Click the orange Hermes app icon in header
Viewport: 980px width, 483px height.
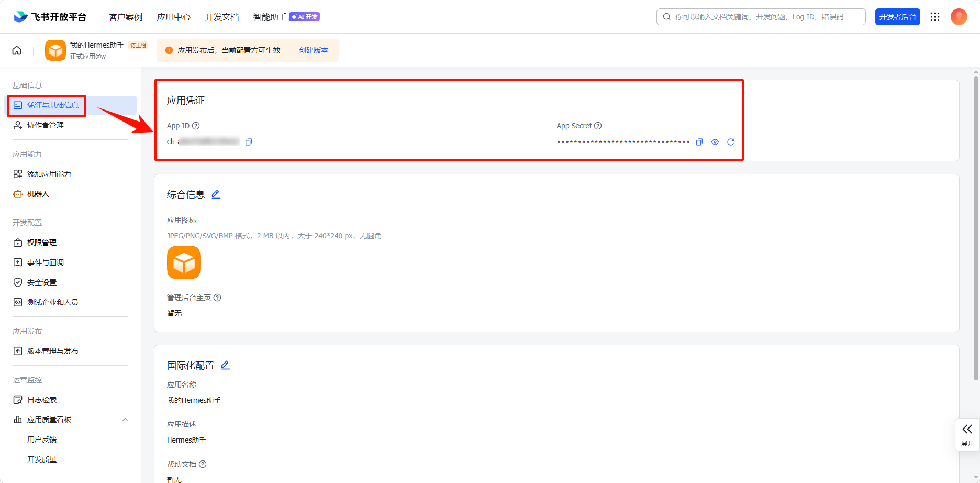(55, 50)
